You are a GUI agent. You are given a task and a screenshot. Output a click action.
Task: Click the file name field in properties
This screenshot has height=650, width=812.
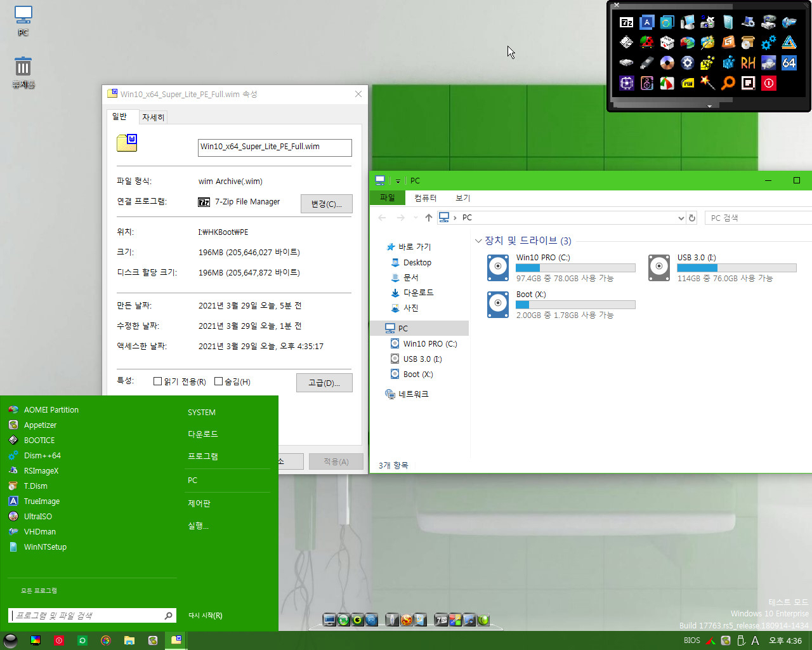pos(275,147)
